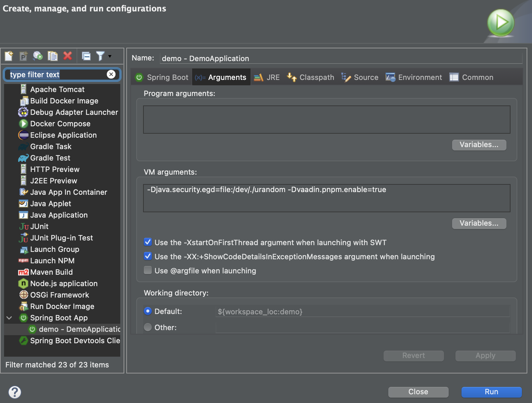Click the Program arguments text area
The image size is (532, 403).
(326, 120)
